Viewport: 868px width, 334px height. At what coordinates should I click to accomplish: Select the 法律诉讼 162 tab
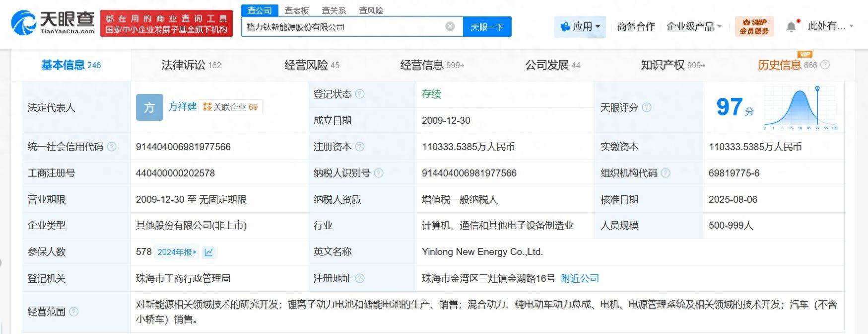[x=191, y=65]
